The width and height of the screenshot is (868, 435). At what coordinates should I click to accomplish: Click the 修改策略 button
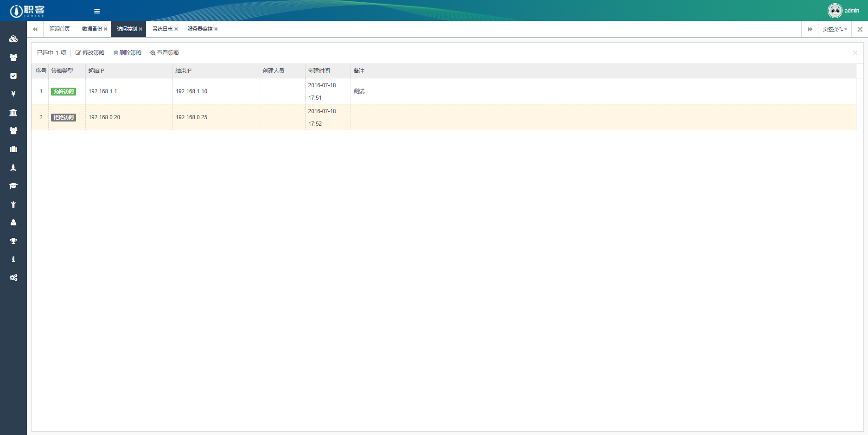click(90, 53)
